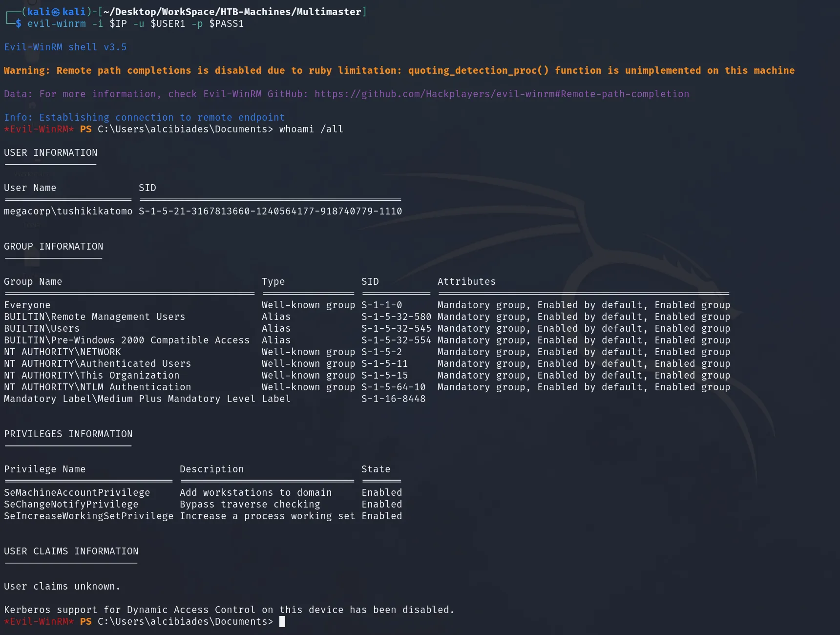Image resolution: width=840 pixels, height=635 pixels.
Task: Click SID value S-1-5-32-545
Action: click(x=397, y=328)
